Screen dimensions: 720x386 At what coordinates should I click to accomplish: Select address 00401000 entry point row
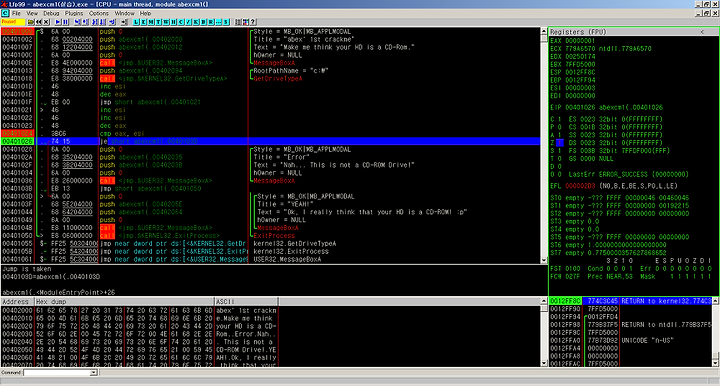pos(271,32)
